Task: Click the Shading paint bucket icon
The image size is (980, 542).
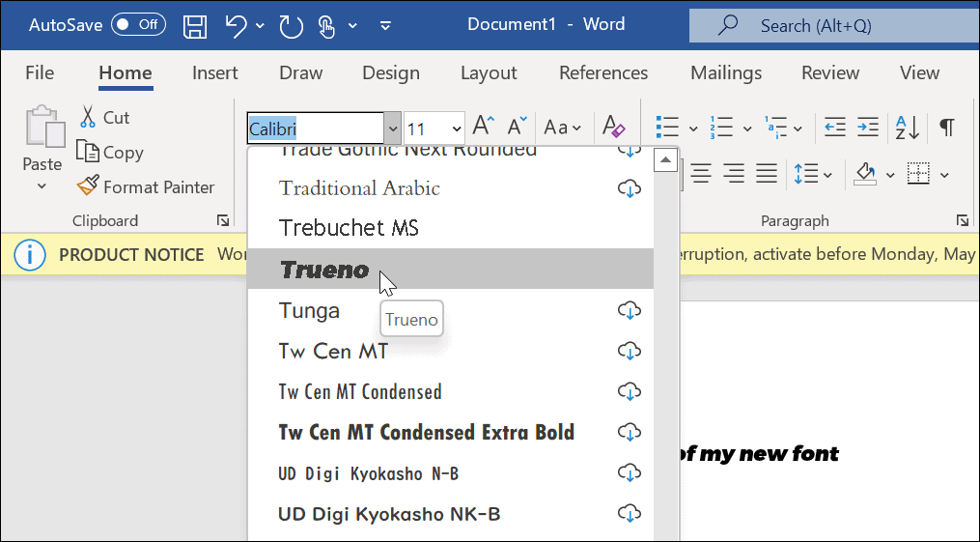Action: (x=866, y=173)
